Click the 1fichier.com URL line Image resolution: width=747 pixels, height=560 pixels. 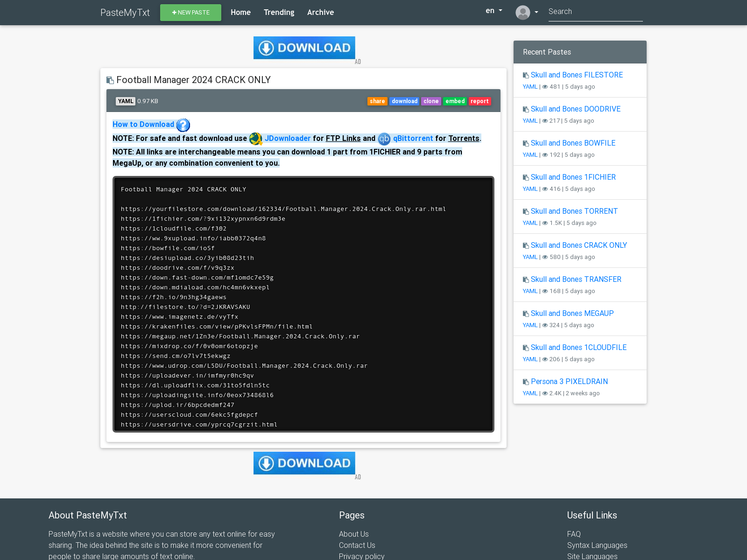tap(203, 219)
